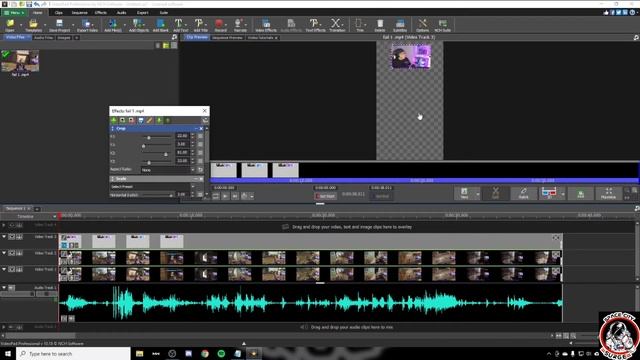Click the Add Objects icon
The width and height of the screenshot is (640, 360).
pos(138,25)
